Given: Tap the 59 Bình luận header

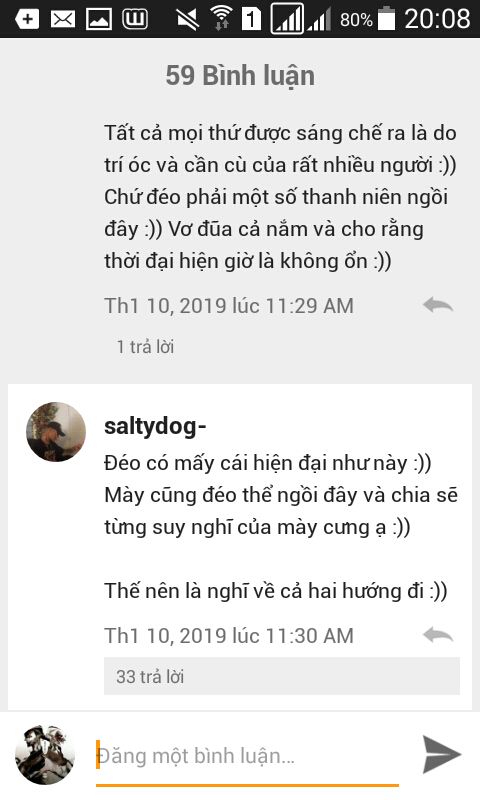Looking at the screenshot, I should [x=240, y=76].
